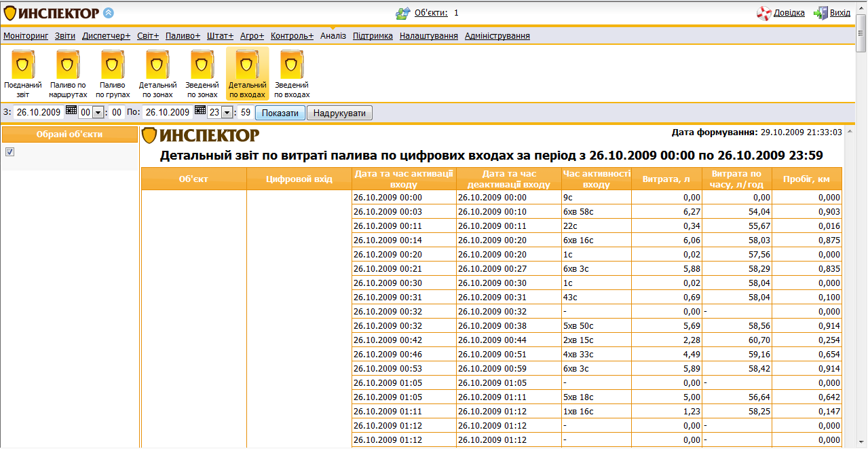Open the Паливо по маршрутах report icon
Image resolution: width=868 pixels, height=449 pixels.
[68, 64]
